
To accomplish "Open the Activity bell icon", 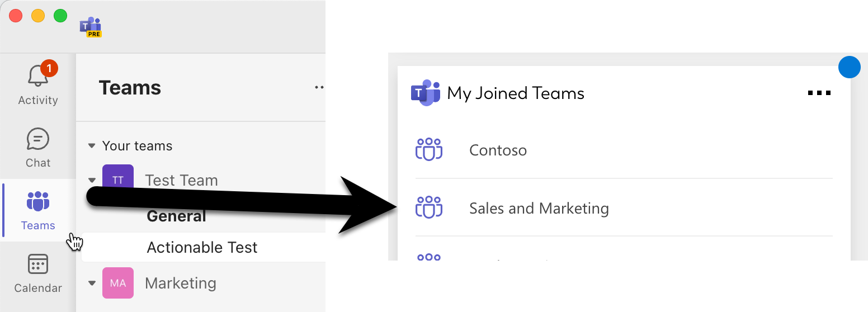I will coord(38,75).
